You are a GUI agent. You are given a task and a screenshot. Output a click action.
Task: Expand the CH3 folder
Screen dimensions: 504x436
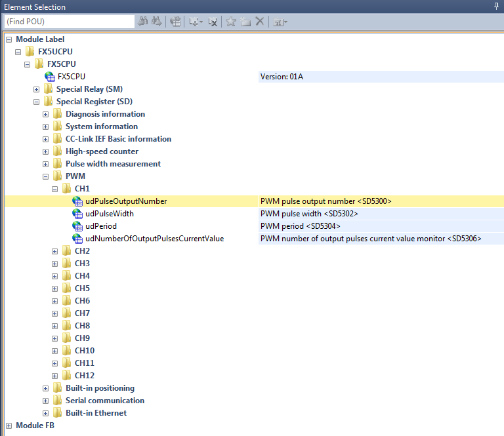point(55,264)
